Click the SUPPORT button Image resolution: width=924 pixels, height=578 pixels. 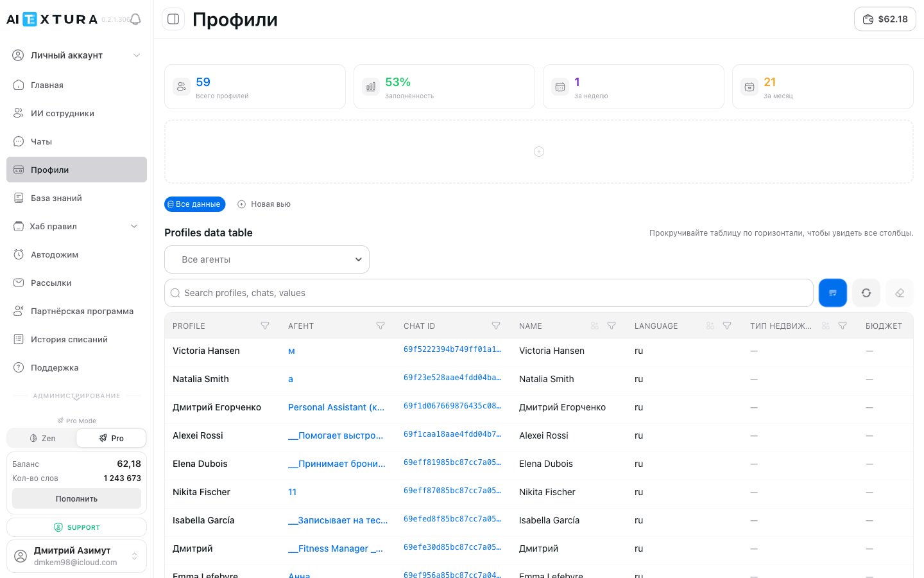click(x=76, y=527)
